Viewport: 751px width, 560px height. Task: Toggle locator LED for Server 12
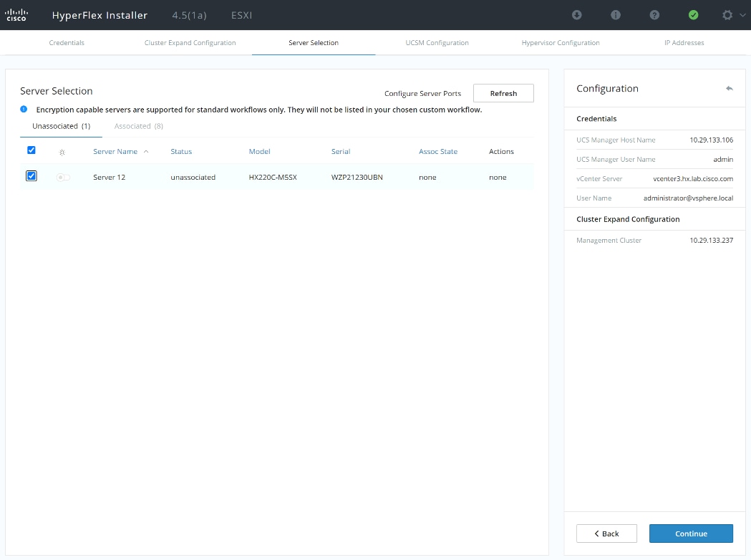pyautogui.click(x=63, y=178)
